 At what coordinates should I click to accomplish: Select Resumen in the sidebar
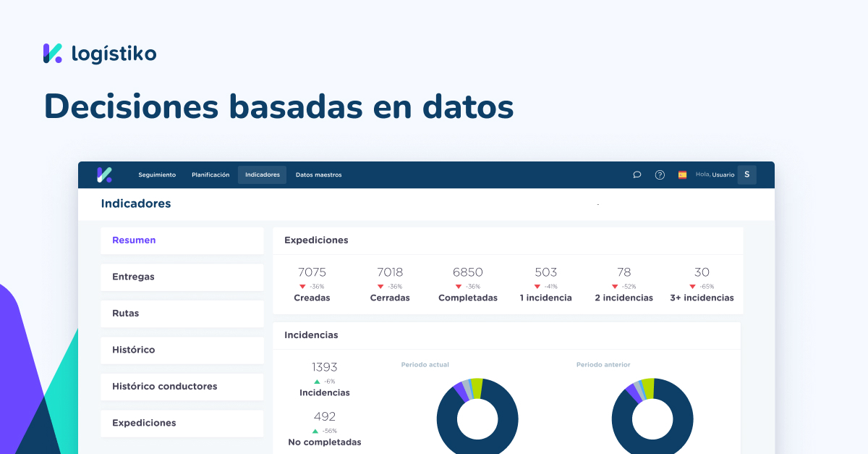pyautogui.click(x=134, y=240)
